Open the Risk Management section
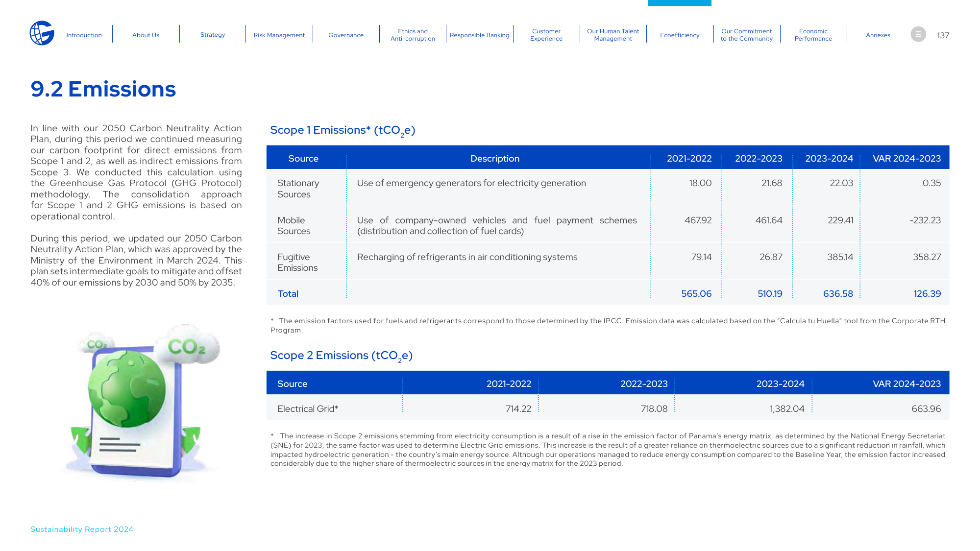This screenshot has height=551, width=980. (x=279, y=35)
